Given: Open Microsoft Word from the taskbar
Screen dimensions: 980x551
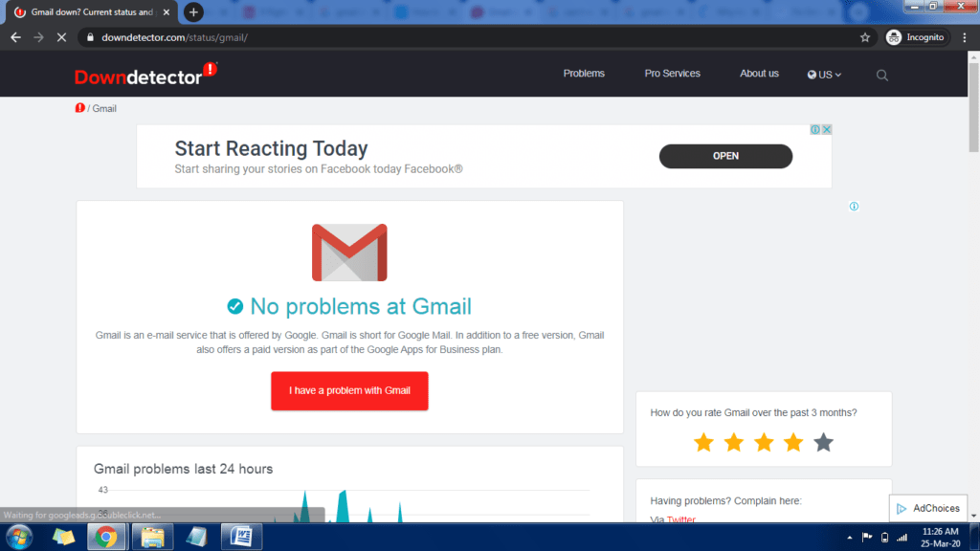Looking at the screenshot, I should 241,537.
